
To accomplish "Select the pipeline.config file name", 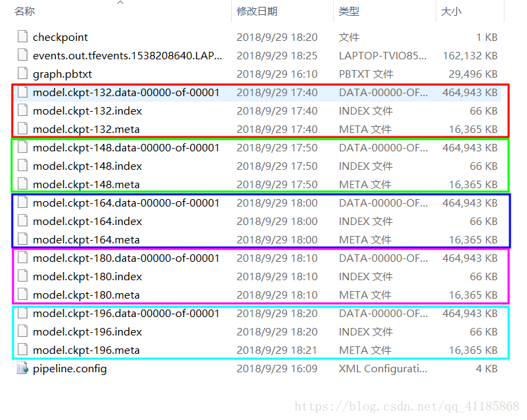I will pyautogui.click(x=70, y=369).
